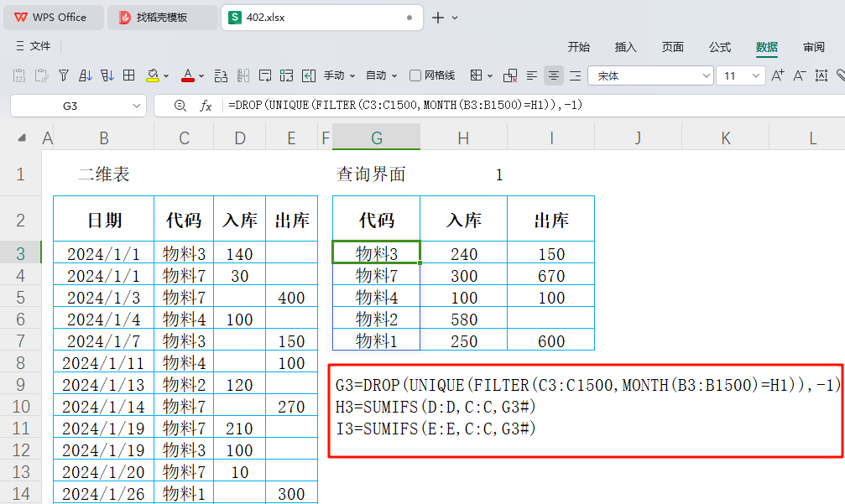The height and width of the screenshot is (504, 845).
Task: Open the 文件 menu
Action: (34, 46)
